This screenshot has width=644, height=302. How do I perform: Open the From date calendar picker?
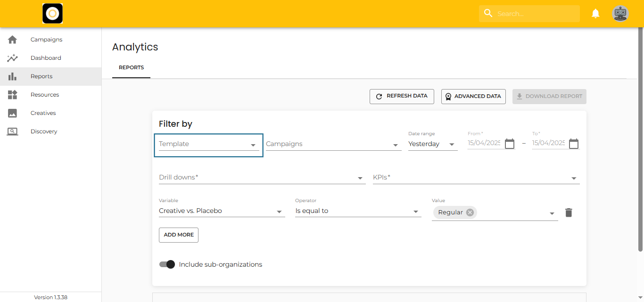[x=510, y=144]
